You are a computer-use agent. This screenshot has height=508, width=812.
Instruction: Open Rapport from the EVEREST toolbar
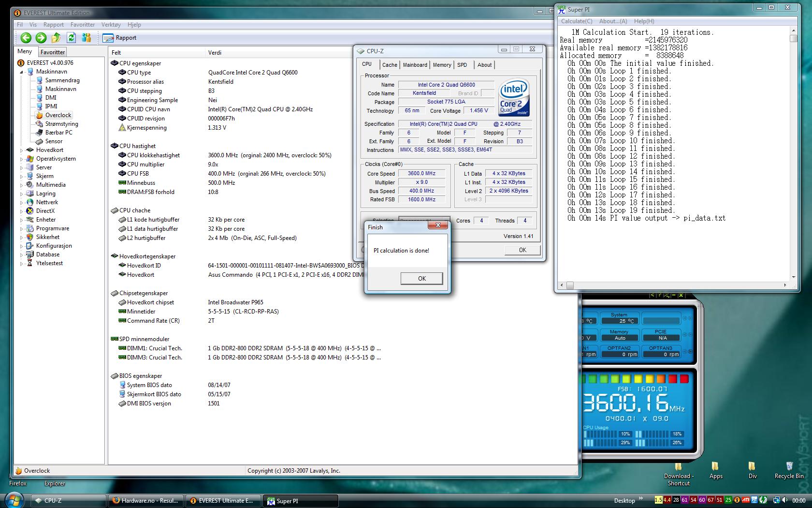pyautogui.click(x=120, y=38)
